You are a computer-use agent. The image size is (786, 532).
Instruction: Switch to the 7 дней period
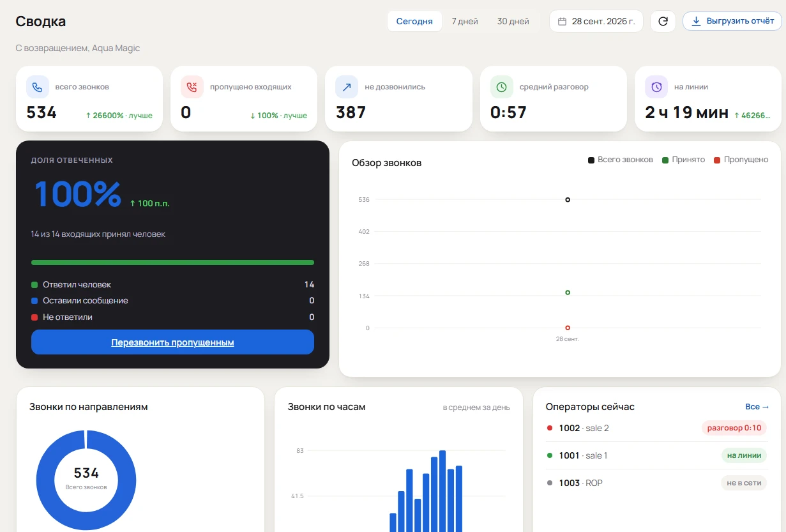click(465, 21)
